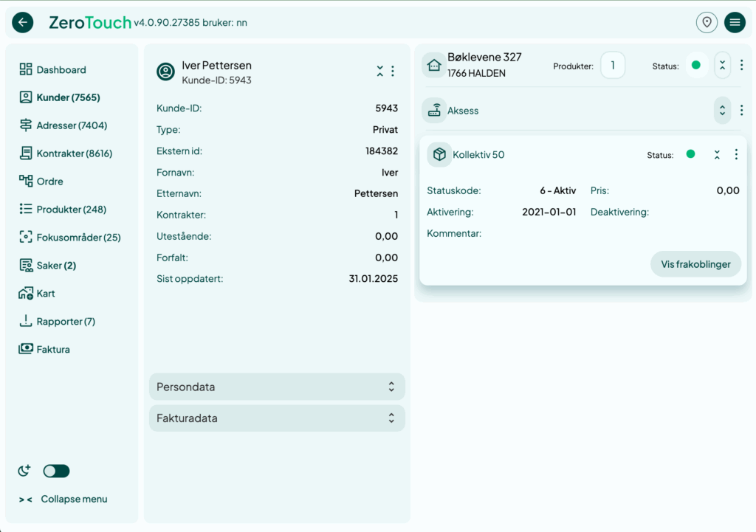Image resolution: width=756 pixels, height=532 pixels.
Task: Open the hamburger menu in header
Action: click(735, 22)
